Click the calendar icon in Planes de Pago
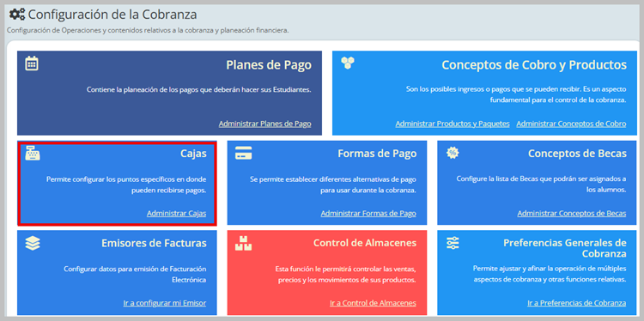 [32, 64]
